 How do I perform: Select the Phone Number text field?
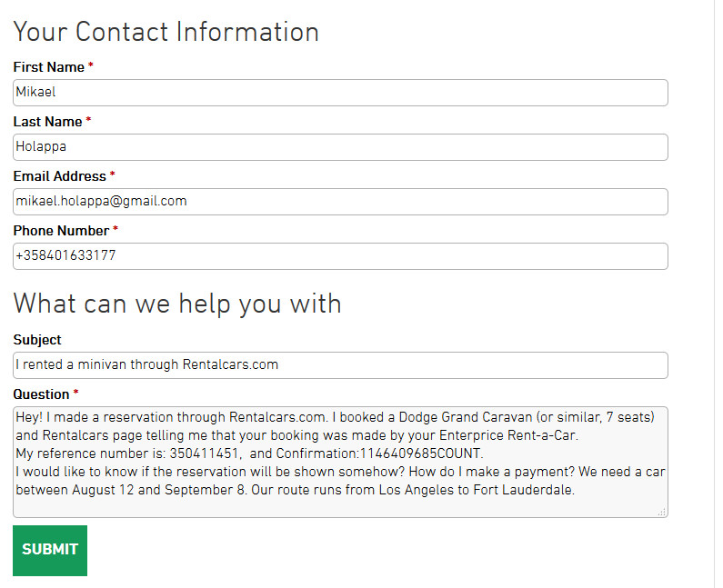pos(340,256)
